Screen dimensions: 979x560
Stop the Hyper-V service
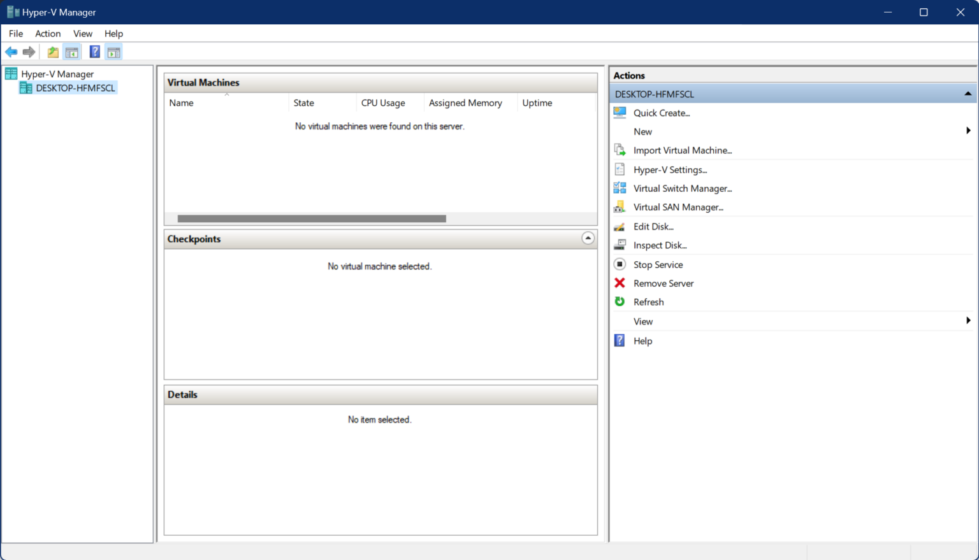658,264
